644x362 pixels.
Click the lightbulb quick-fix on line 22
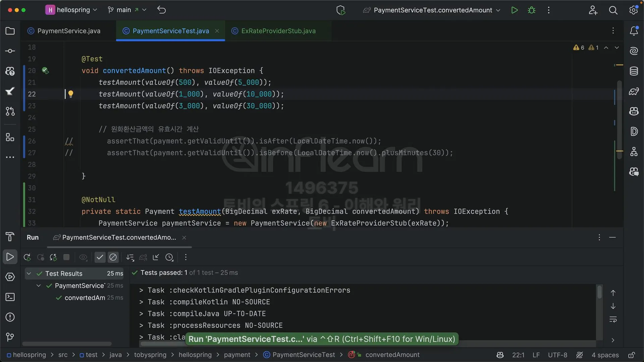point(71,94)
